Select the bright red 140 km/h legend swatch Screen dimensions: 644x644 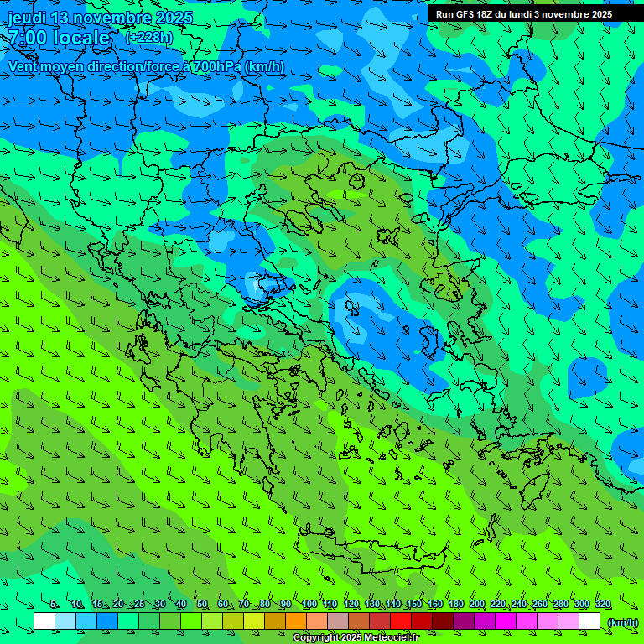click(401, 621)
